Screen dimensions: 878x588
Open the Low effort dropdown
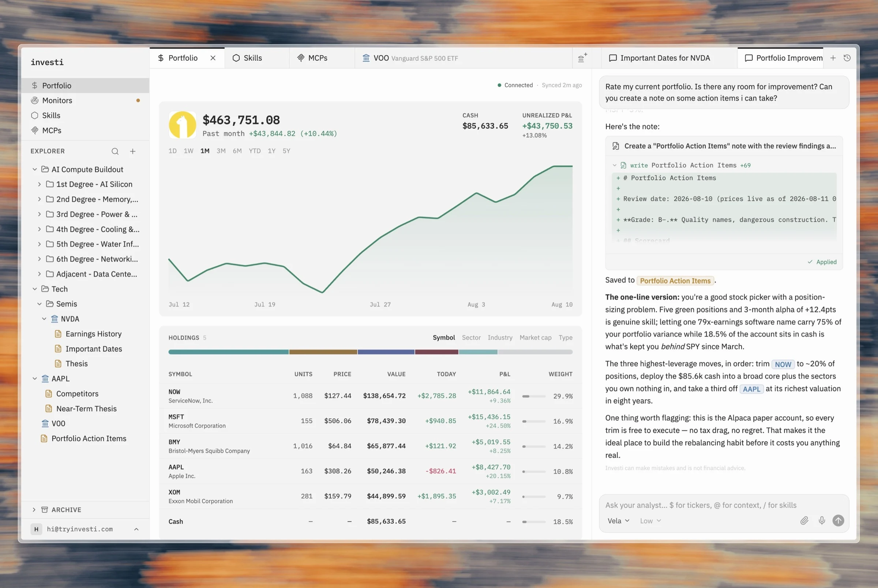pos(650,521)
